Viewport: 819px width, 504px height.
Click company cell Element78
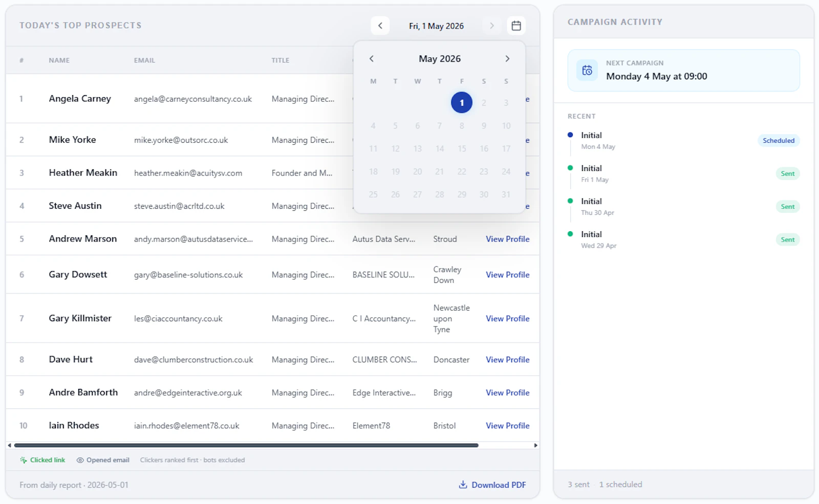(371, 426)
